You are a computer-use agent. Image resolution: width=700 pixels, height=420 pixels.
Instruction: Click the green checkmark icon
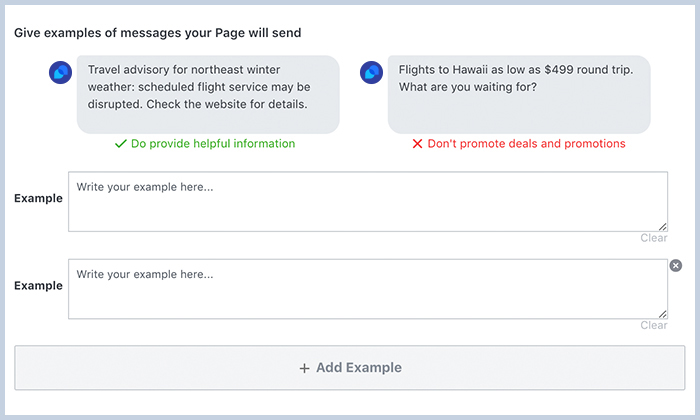121,144
